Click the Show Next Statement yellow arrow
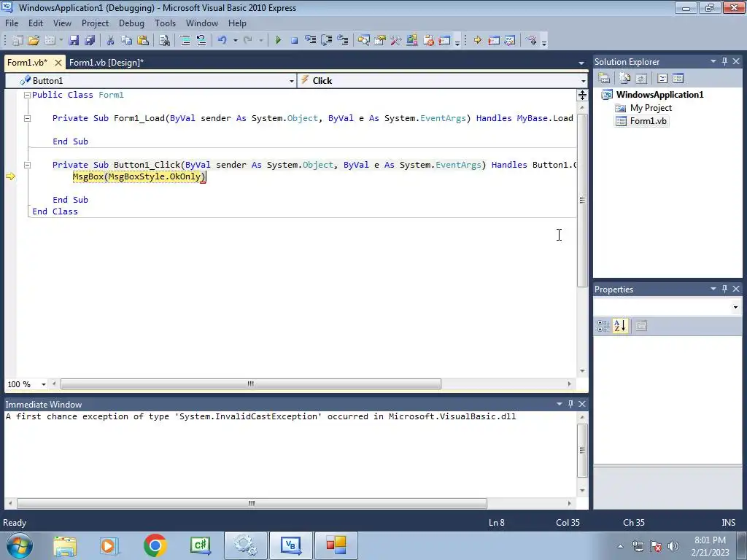This screenshot has height=560, width=747. point(477,41)
